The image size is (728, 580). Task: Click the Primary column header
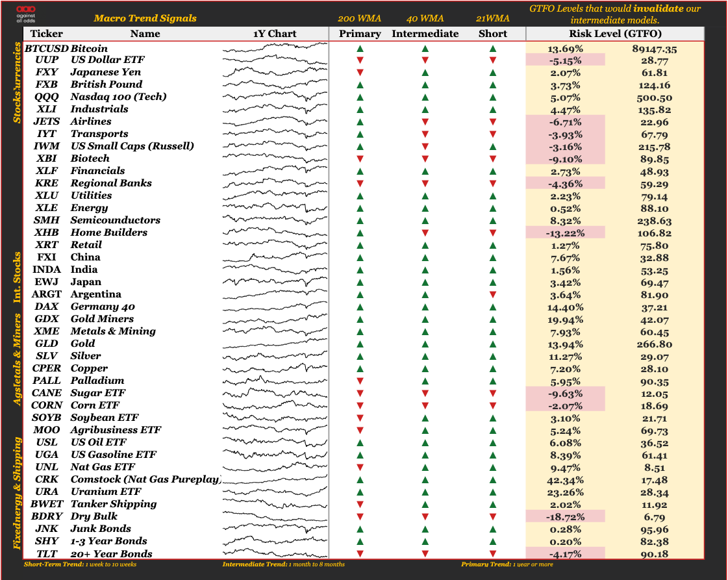coord(360,34)
